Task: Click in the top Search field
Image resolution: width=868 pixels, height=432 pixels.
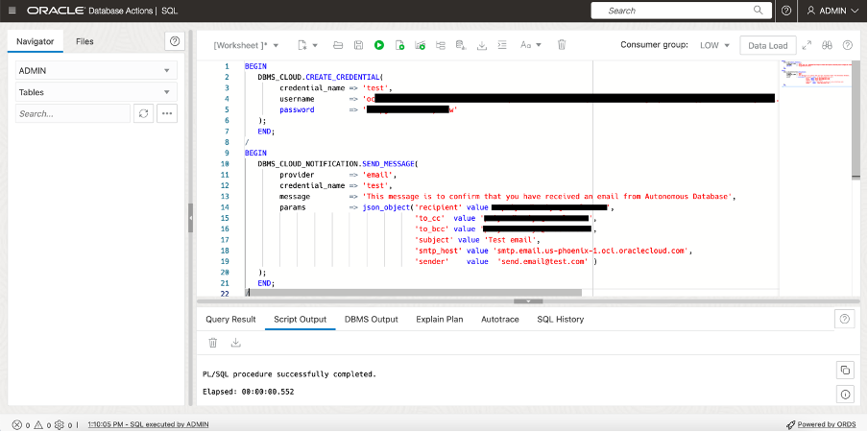Action: 681,11
